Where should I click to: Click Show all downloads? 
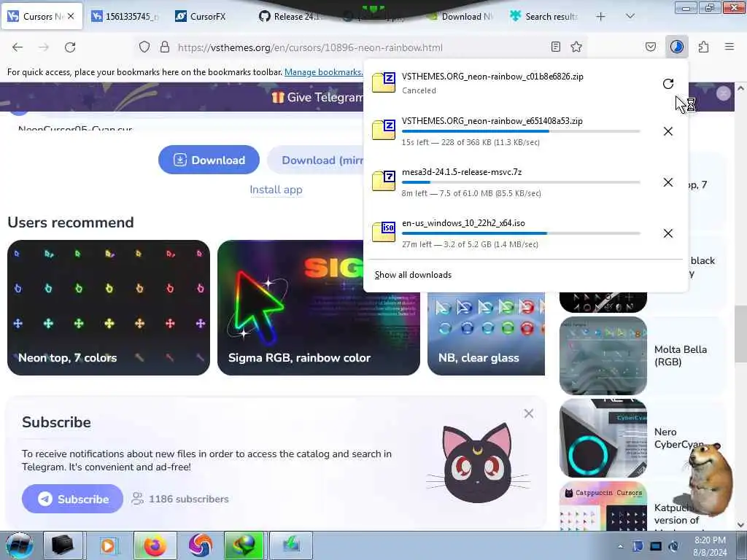pyautogui.click(x=413, y=275)
